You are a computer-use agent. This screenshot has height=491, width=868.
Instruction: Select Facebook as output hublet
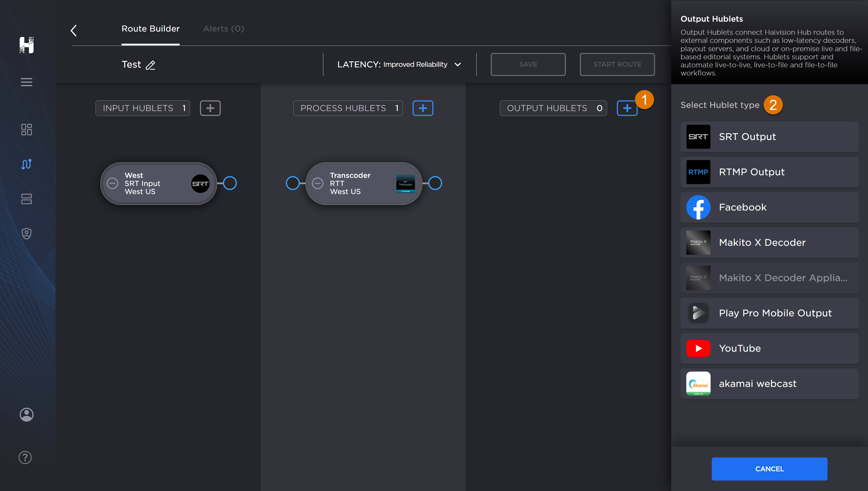[x=769, y=207]
